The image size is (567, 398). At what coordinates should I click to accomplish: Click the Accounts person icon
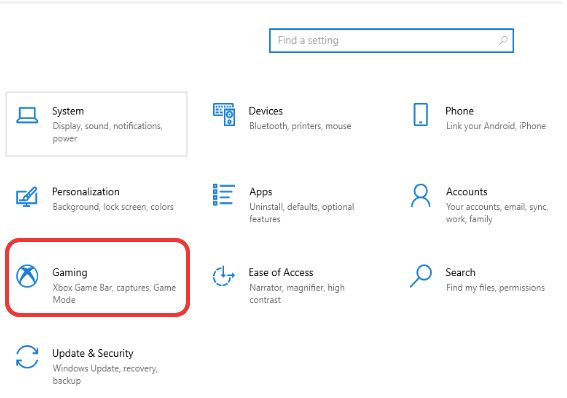(421, 195)
